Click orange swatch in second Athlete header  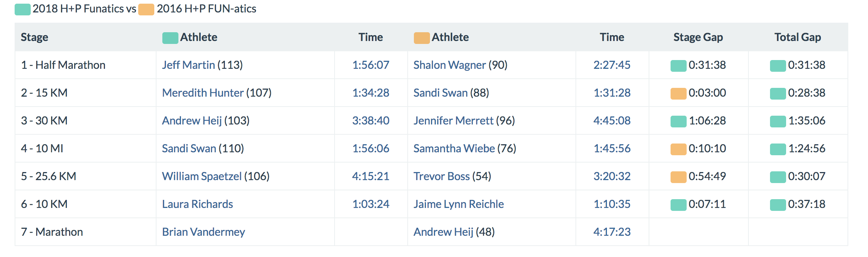pos(422,38)
